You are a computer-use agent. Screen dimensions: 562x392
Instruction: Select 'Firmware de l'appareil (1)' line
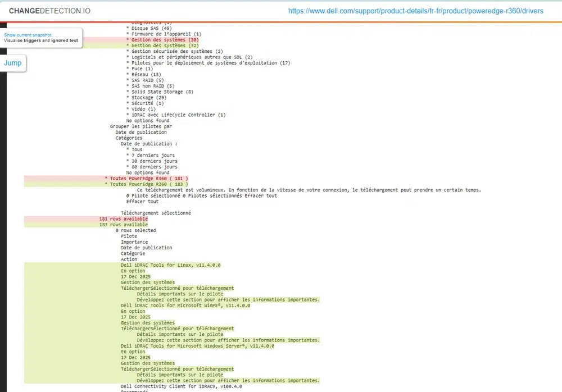[164, 34]
